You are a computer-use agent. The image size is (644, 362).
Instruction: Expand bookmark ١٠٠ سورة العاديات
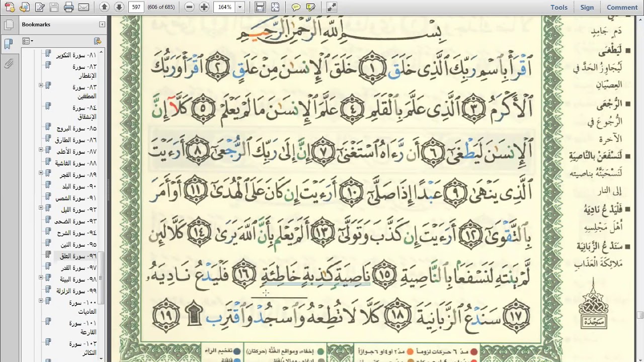click(x=41, y=301)
